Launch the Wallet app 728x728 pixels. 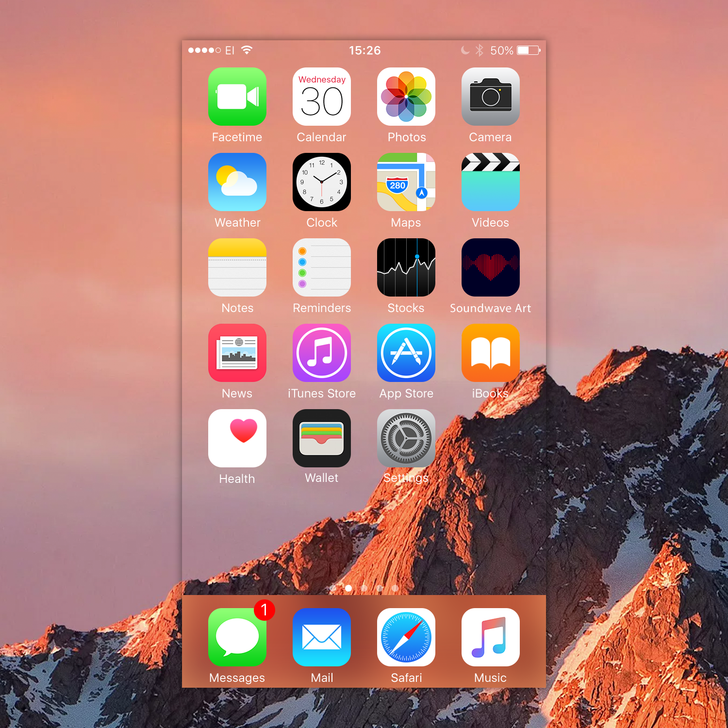point(322,438)
